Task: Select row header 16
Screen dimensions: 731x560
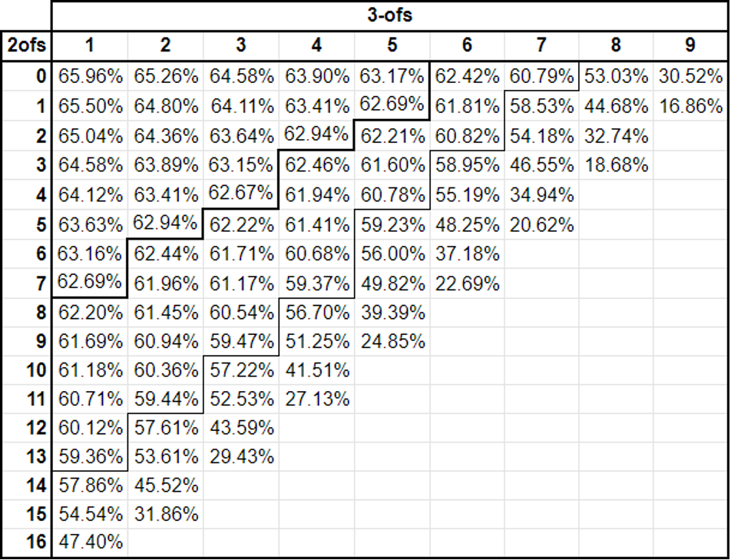Action: [25, 542]
